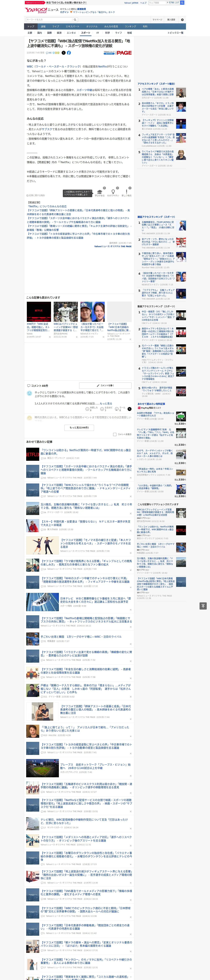The image size is (210, 980).
Task: Open the 速報 tab
Action: (43, 27)
